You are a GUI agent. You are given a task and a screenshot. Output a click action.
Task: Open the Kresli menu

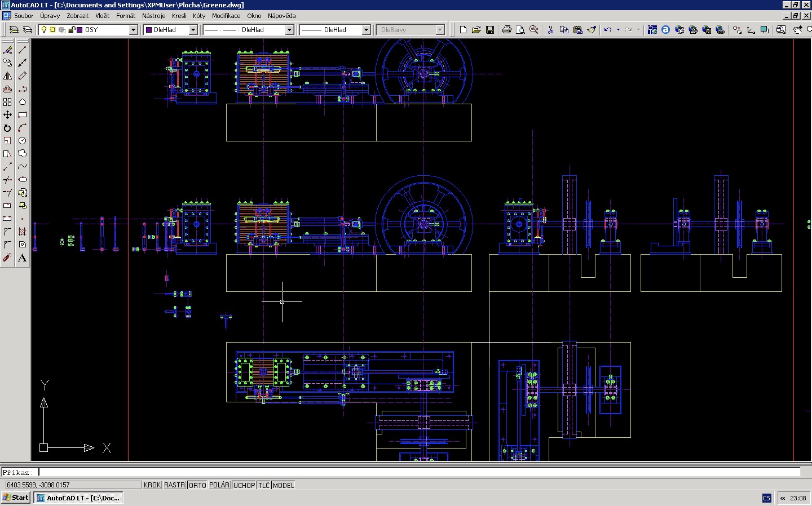point(179,16)
